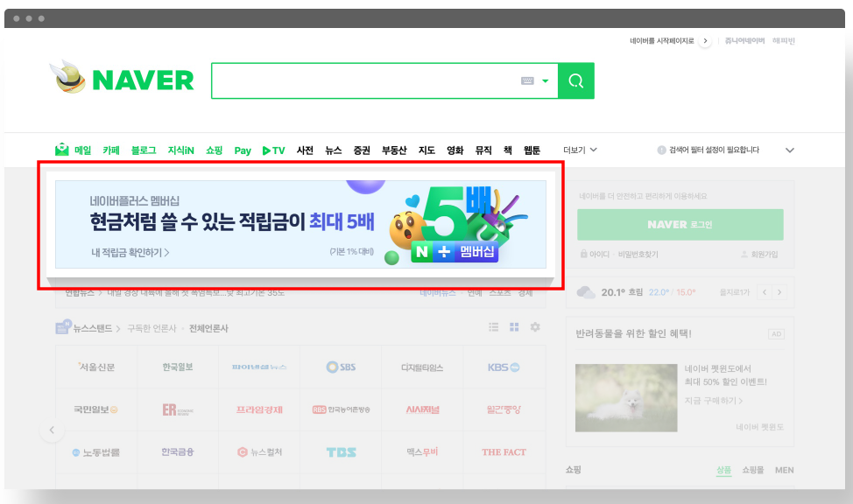Click the white dog pet ad image
853x504 pixels.
click(x=626, y=398)
